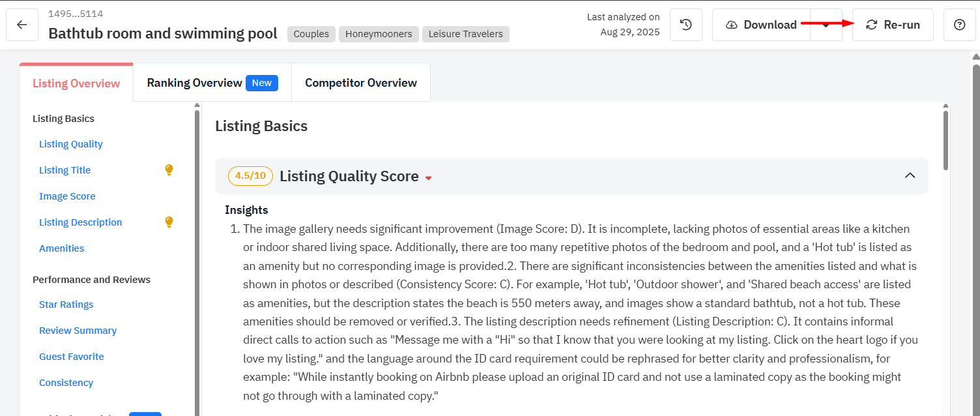
Task: Switch to the Competitor Overview tab
Action: pos(360,83)
